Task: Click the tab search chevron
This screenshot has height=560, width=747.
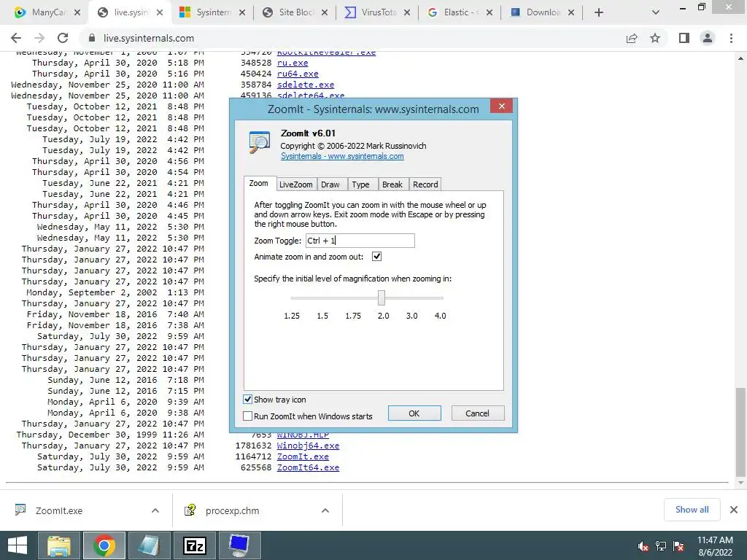Action: click(656, 13)
